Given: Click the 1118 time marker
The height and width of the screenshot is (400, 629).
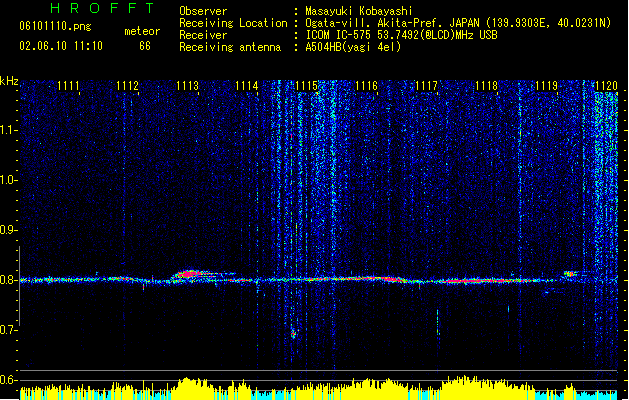Looking at the screenshot, I should pos(486,85).
